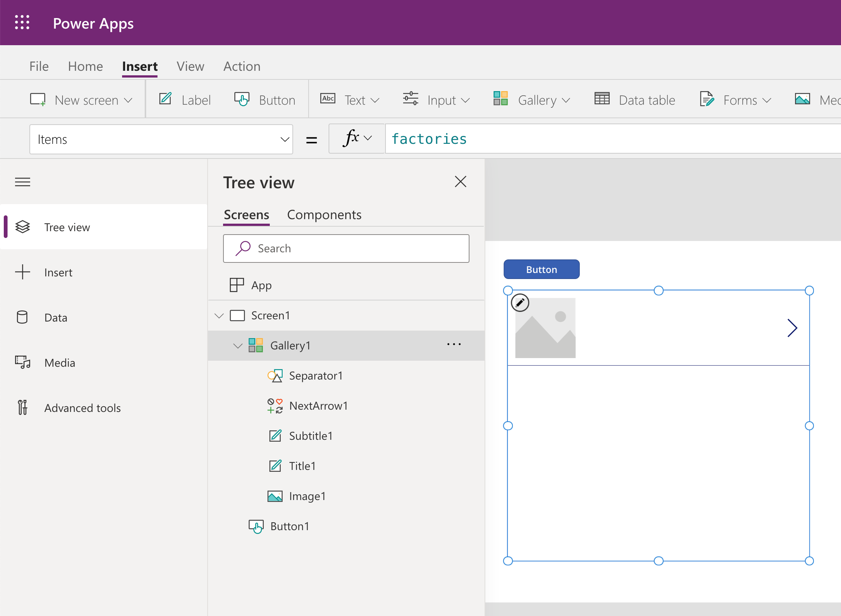Viewport: 841px width, 616px height.
Task: Open the File menu
Action: click(x=39, y=66)
